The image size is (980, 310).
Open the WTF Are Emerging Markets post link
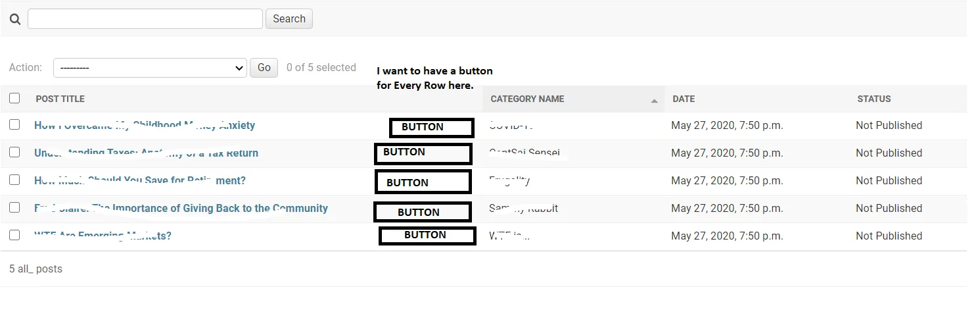(x=103, y=236)
